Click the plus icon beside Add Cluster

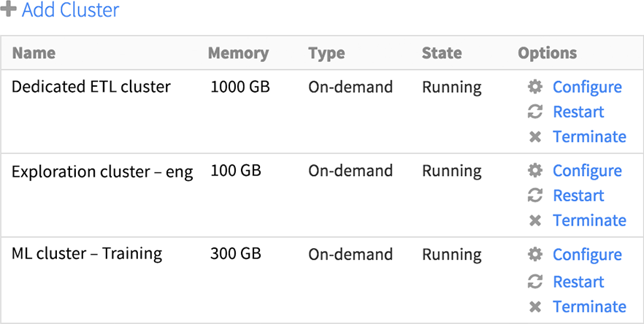pos(9,10)
